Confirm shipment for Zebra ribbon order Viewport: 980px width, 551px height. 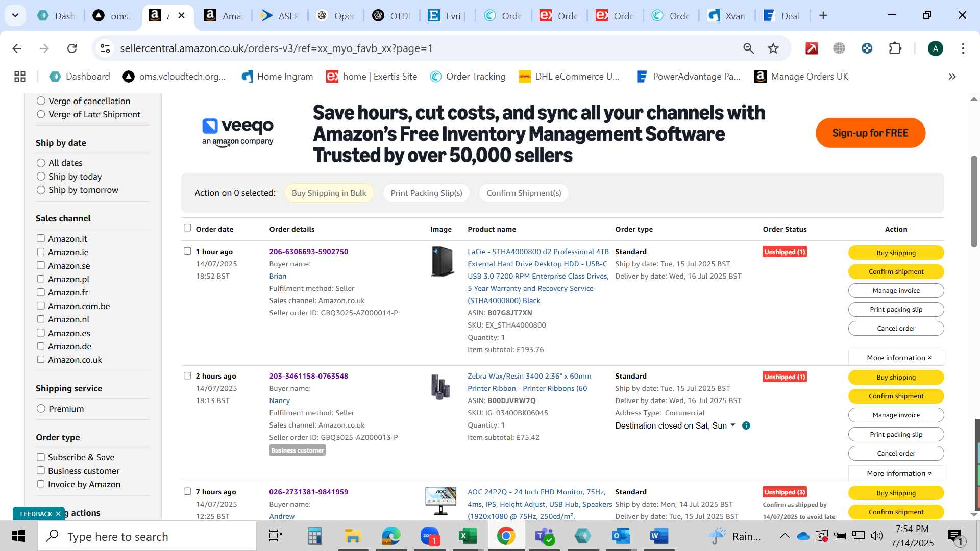coord(896,396)
